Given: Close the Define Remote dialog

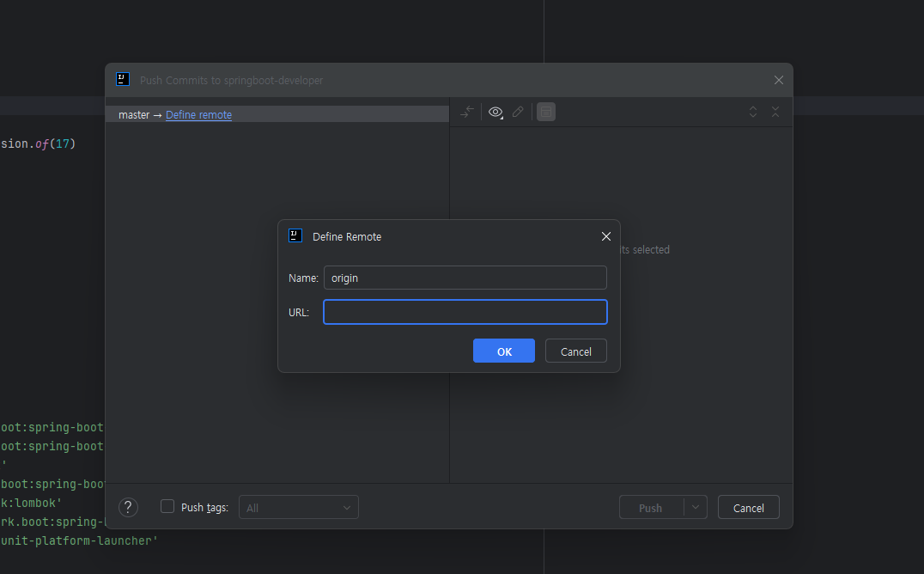Looking at the screenshot, I should click(605, 236).
